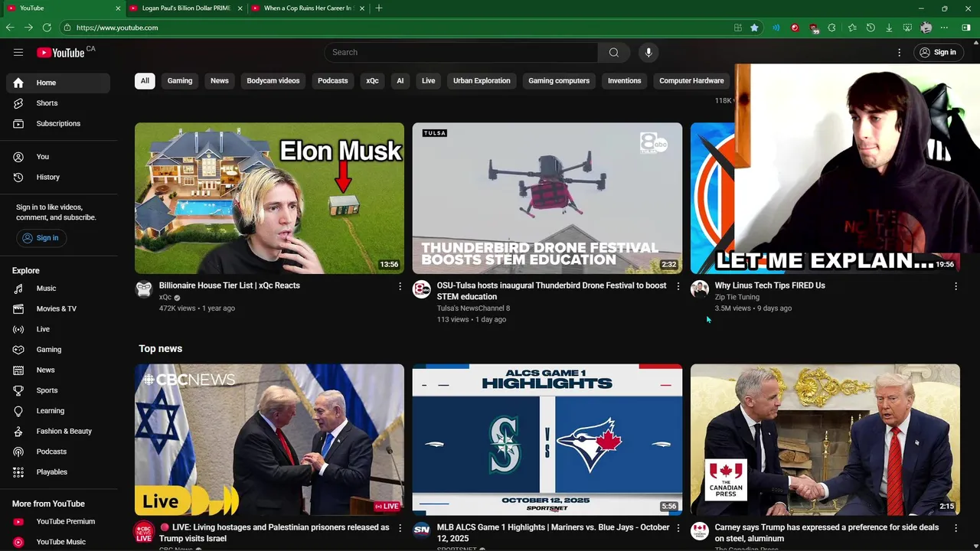Click 'Billionaire House Tier List | xQc Reacts' title
Screen dimensions: 980x551
click(230, 285)
